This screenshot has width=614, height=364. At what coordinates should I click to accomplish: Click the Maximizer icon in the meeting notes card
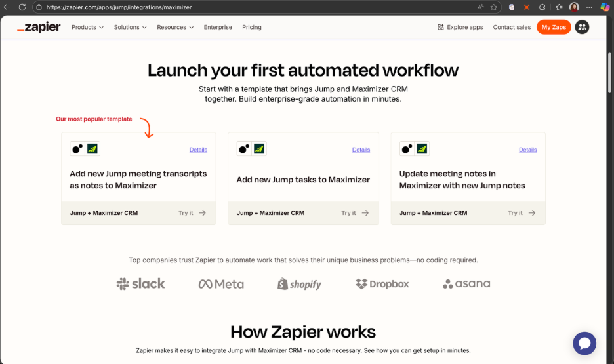[422, 149]
